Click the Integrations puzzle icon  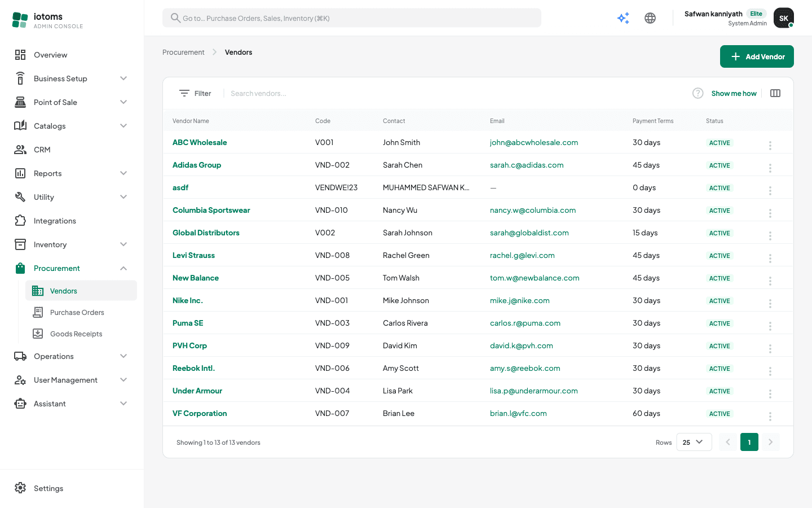[20, 221]
